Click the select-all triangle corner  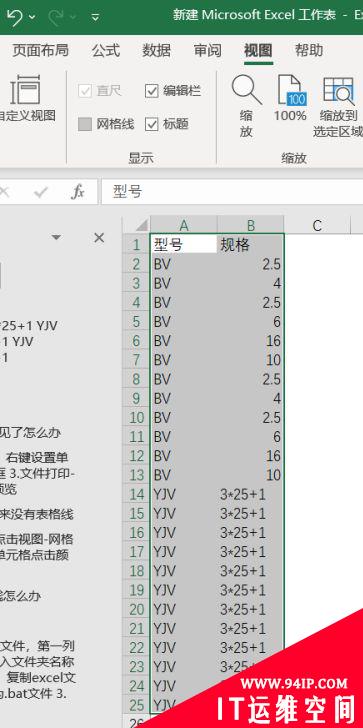click(x=141, y=226)
